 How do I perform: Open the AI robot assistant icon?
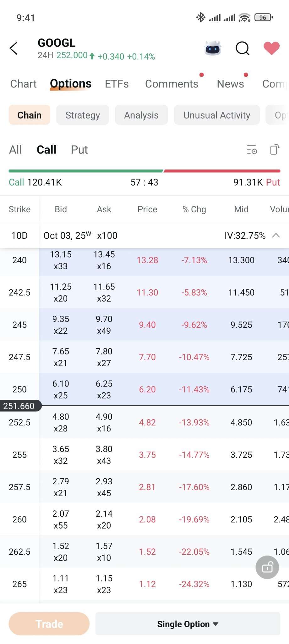[213, 48]
